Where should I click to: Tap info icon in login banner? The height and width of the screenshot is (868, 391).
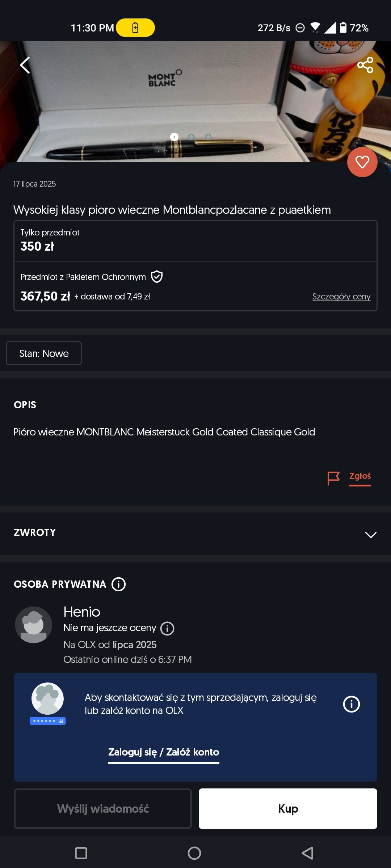(351, 704)
